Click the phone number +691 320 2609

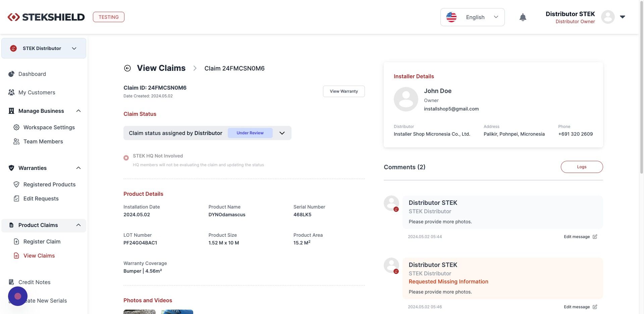(576, 134)
